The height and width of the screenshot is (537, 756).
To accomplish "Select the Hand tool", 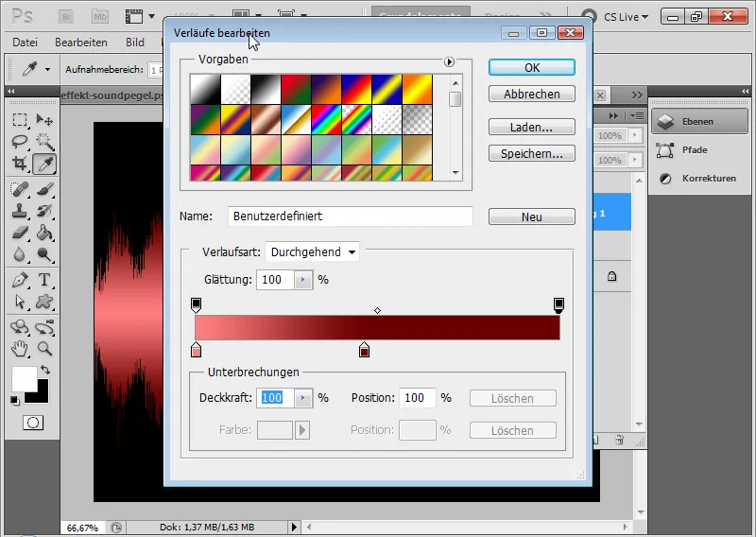I will 20,348.
